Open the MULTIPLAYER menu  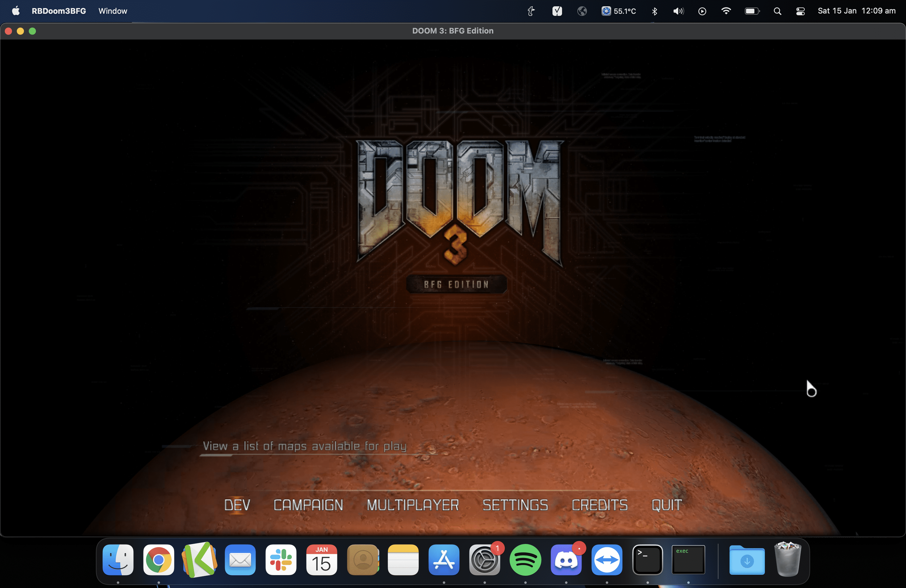tap(413, 505)
